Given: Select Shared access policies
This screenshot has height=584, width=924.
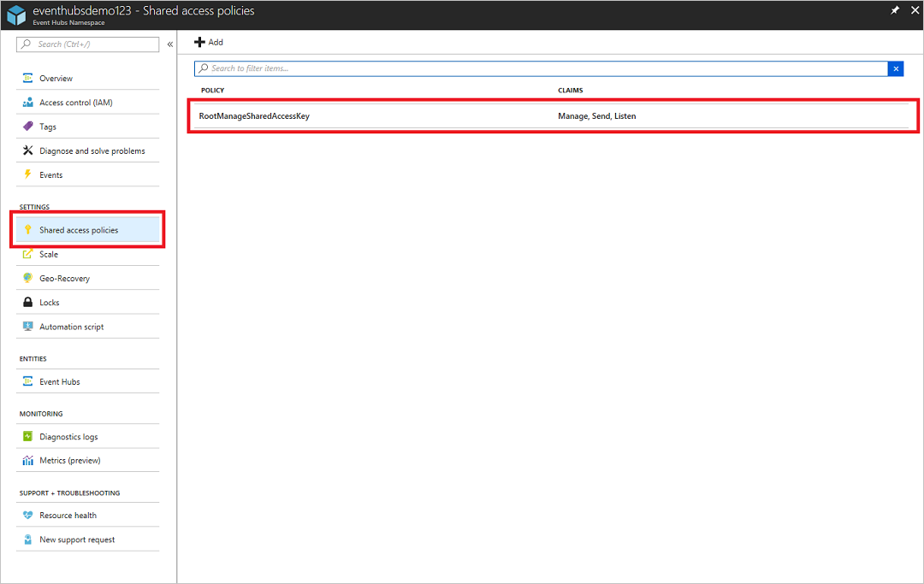Looking at the screenshot, I should pyautogui.click(x=88, y=230).
